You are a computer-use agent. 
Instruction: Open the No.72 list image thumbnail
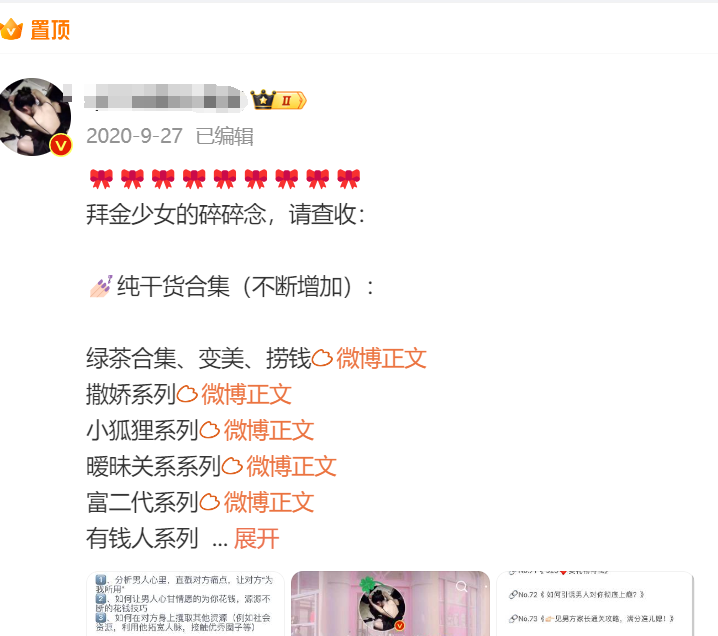point(595,603)
